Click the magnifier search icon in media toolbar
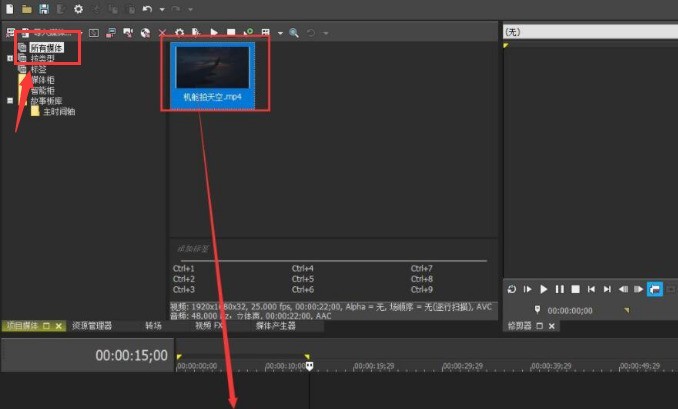Viewport: 678px width, 409px height. pyautogui.click(x=294, y=33)
